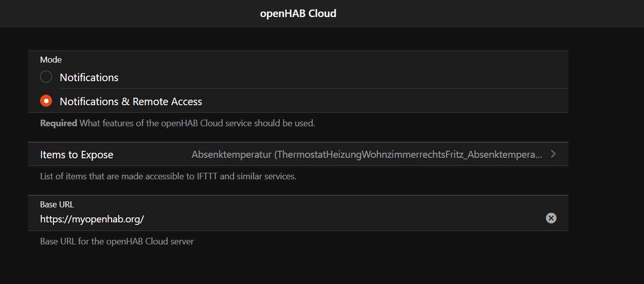644x284 pixels.
Task: Click the Notifications & Remote Access label text
Action: click(x=131, y=102)
